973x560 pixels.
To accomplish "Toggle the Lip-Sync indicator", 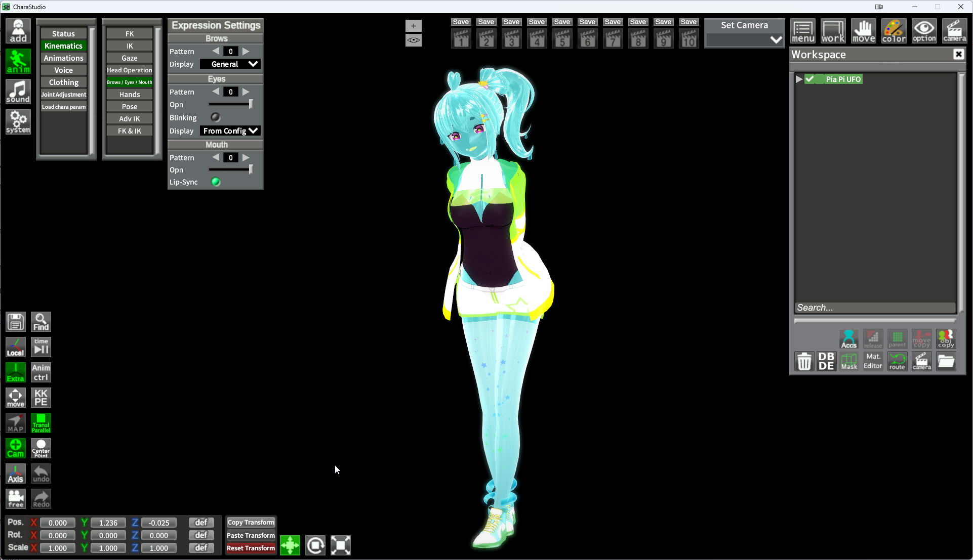I will (x=216, y=182).
